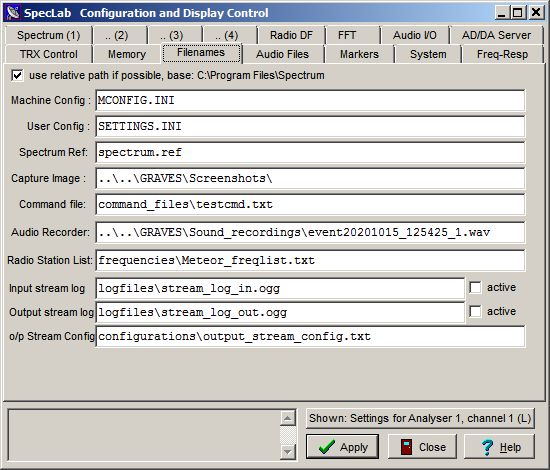The width and height of the screenshot is (550, 470).
Task: Click the Capture Image path field
Action: click(310, 178)
